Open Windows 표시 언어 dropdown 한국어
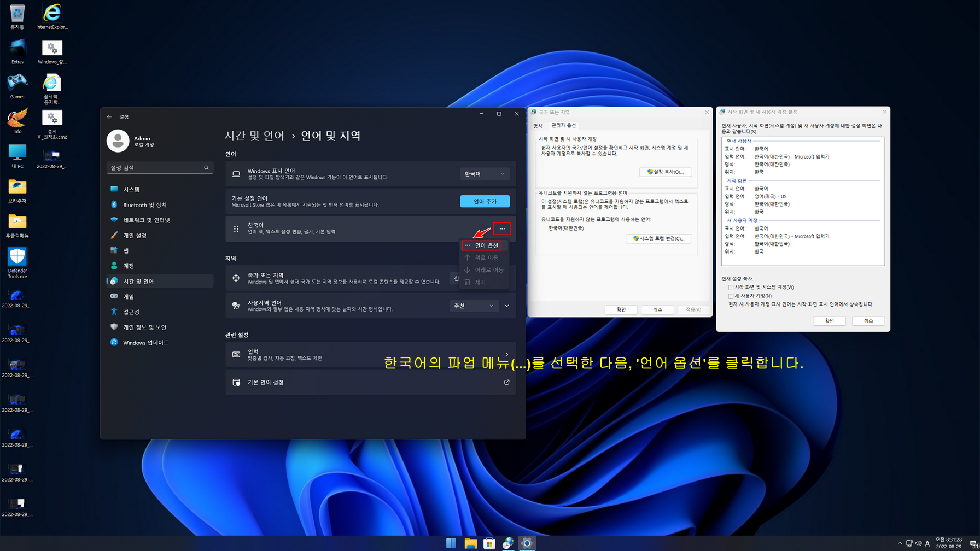 [485, 174]
